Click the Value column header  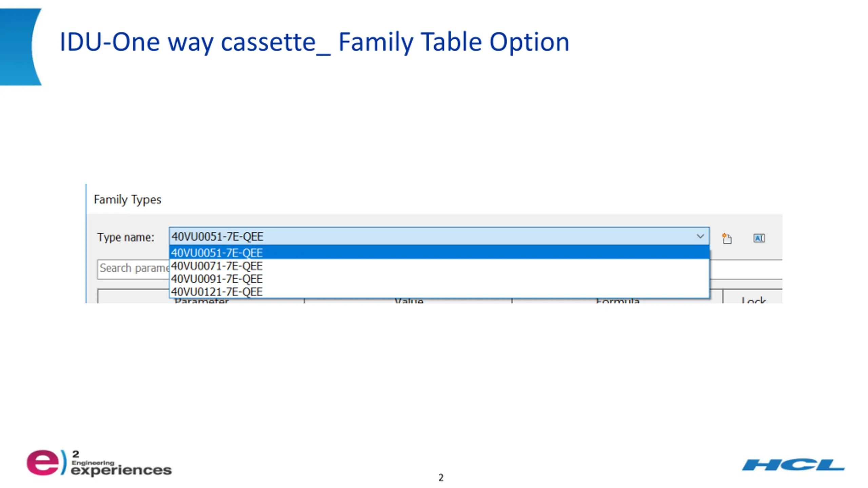click(x=409, y=301)
